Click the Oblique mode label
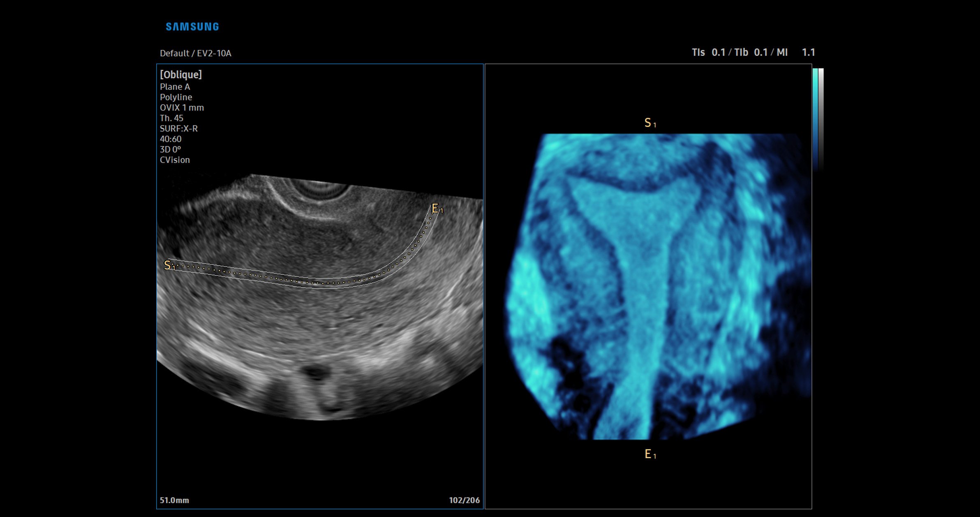The width and height of the screenshot is (980, 517). click(x=181, y=74)
